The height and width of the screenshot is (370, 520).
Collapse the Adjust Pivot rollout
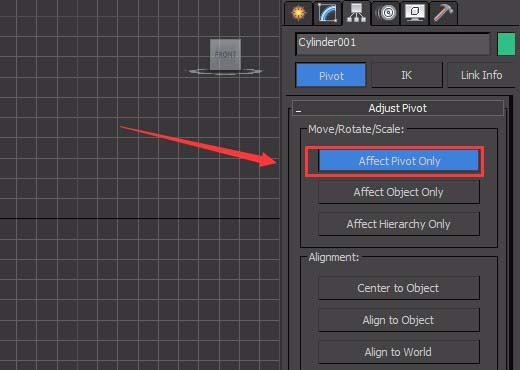coord(398,108)
